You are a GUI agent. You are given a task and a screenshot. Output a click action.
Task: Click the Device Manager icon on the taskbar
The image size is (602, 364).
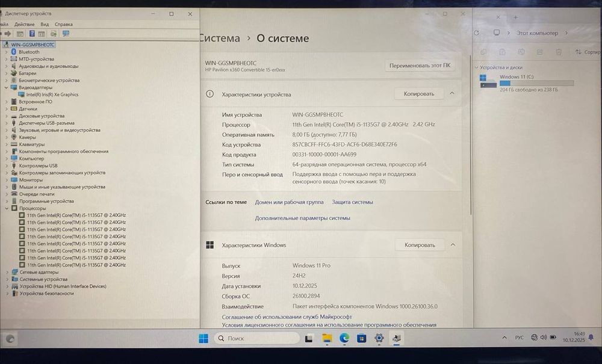click(397, 338)
